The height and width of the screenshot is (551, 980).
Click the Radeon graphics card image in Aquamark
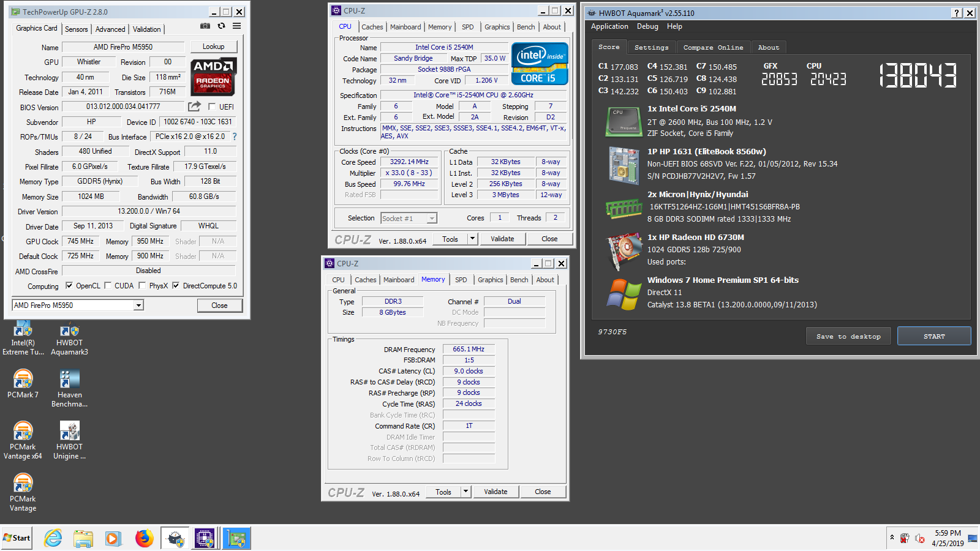(x=624, y=251)
